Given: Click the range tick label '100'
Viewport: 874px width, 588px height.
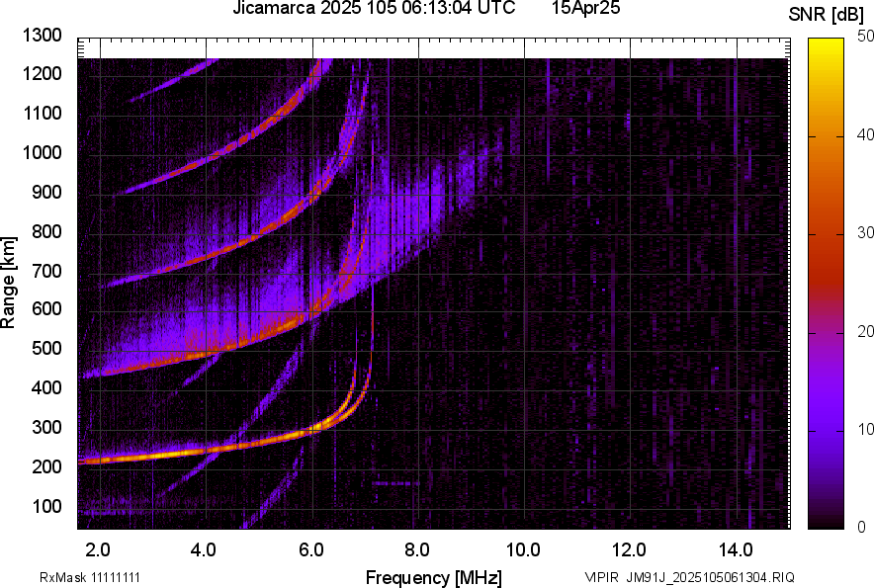Looking at the screenshot, I should tap(46, 506).
